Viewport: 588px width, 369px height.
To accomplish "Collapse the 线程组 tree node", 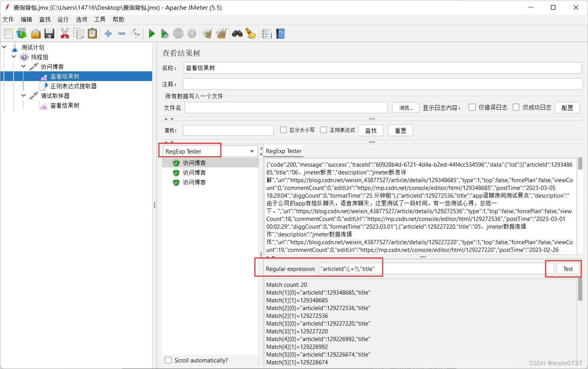I will pos(14,57).
